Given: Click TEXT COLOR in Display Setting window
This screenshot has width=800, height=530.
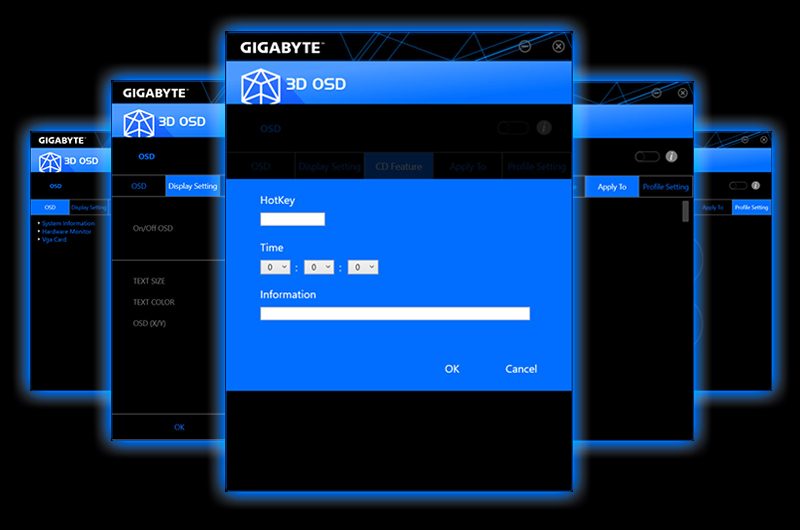Looking at the screenshot, I should tap(154, 302).
